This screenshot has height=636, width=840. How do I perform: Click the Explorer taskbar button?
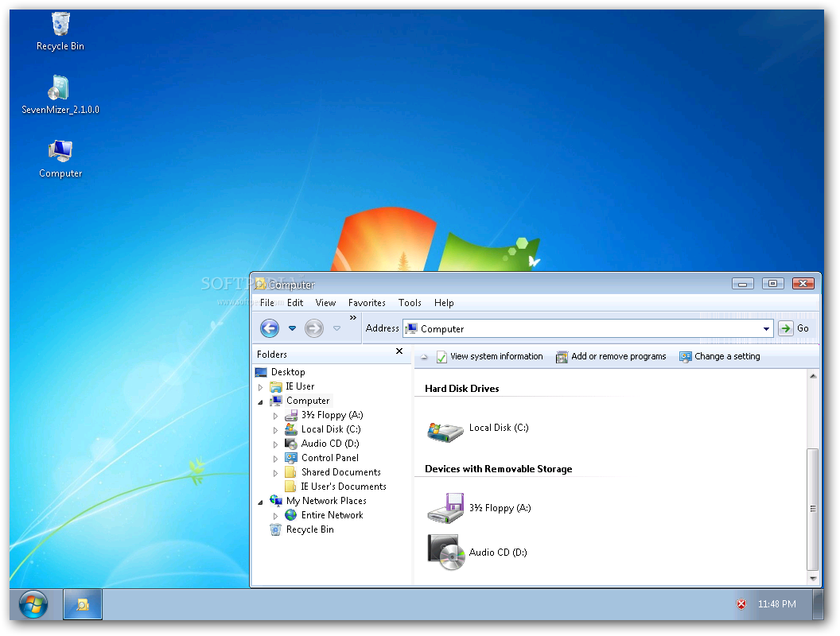tap(83, 604)
